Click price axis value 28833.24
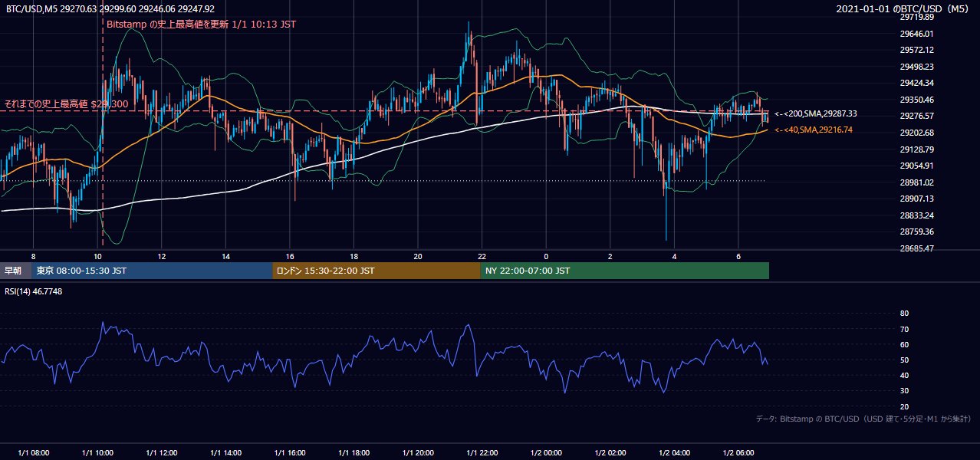This screenshot has width=980, height=460. coord(917,215)
